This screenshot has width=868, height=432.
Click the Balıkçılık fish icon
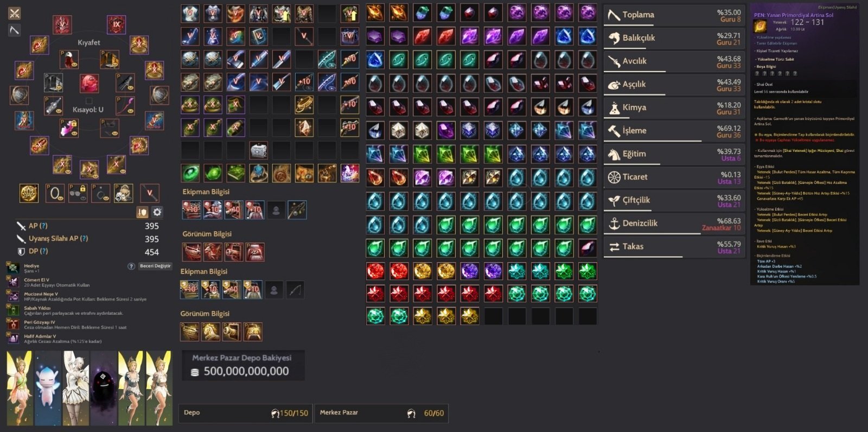pos(614,38)
